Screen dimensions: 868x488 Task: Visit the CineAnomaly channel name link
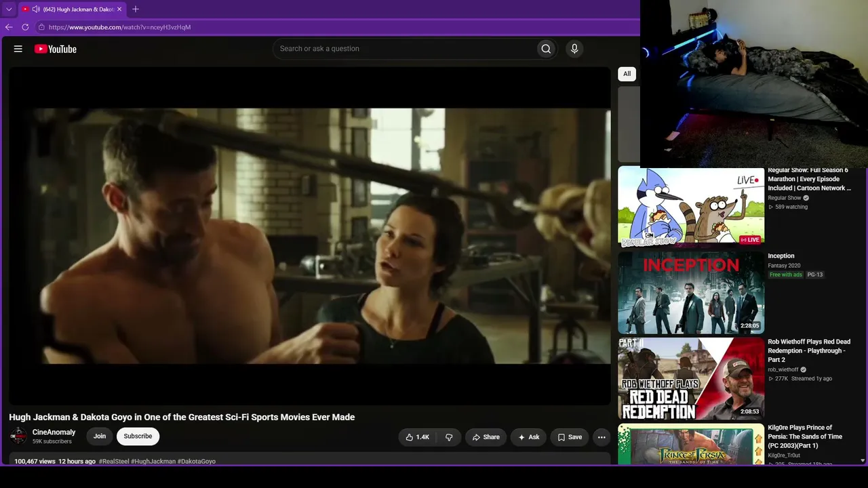coord(54,432)
